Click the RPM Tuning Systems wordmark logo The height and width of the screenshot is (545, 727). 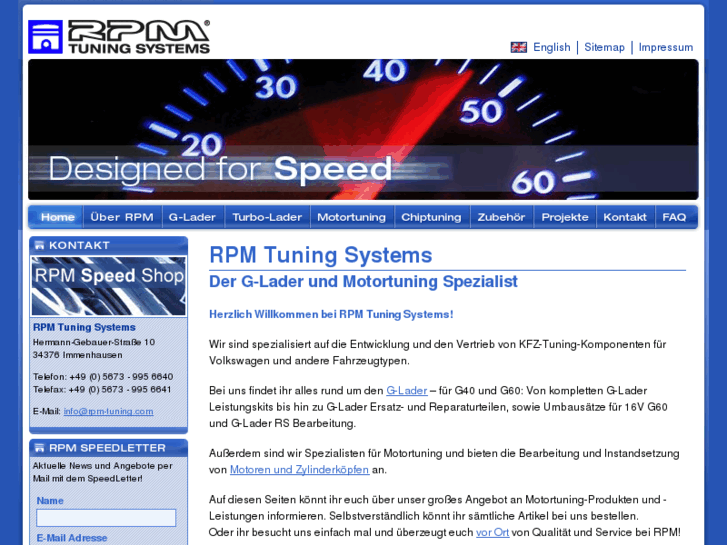139,37
